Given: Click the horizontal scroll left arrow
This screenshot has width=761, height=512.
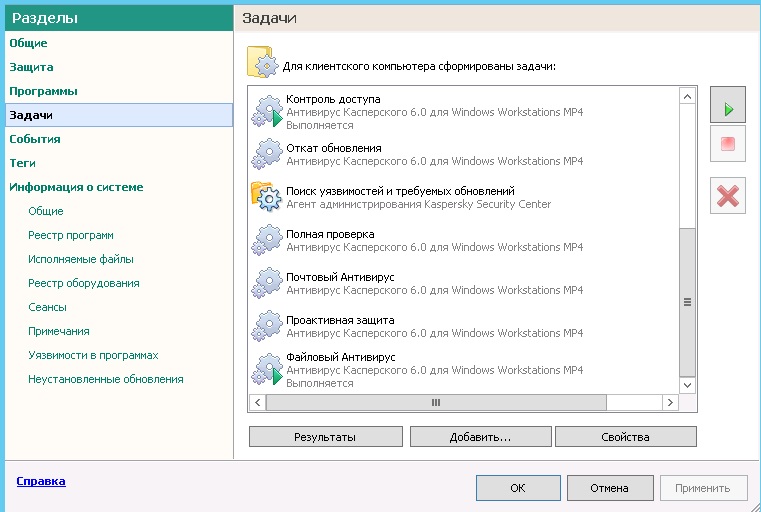Looking at the screenshot, I should point(257,402).
